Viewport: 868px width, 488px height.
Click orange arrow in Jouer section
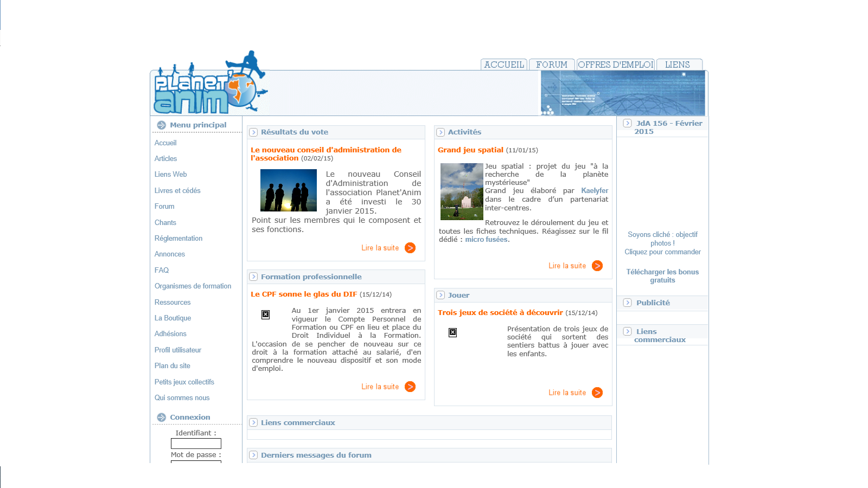[597, 393]
